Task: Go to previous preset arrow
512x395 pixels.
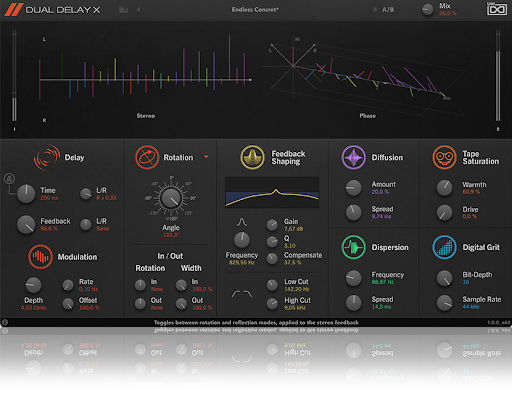Action: click(138, 10)
